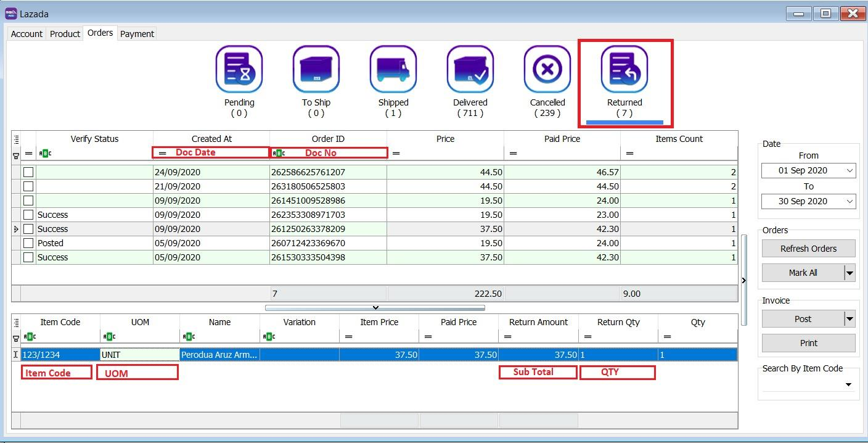
Task: Open the Mark All dropdown arrow
Action: tap(850, 273)
